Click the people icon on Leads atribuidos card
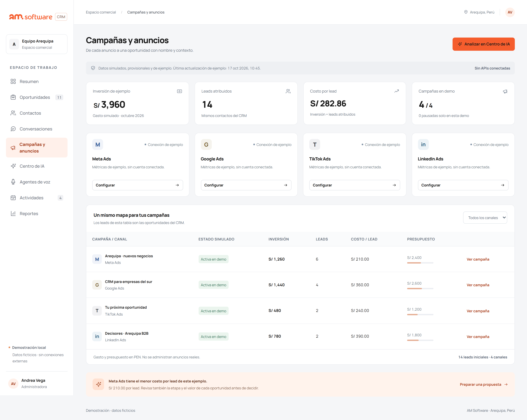The width and height of the screenshot is (527, 420). point(288,91)
